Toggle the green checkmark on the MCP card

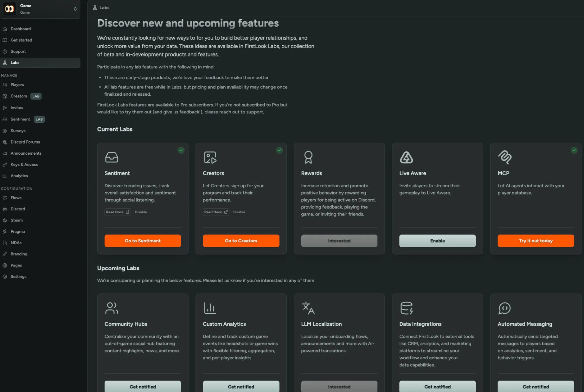coord(574,150)
